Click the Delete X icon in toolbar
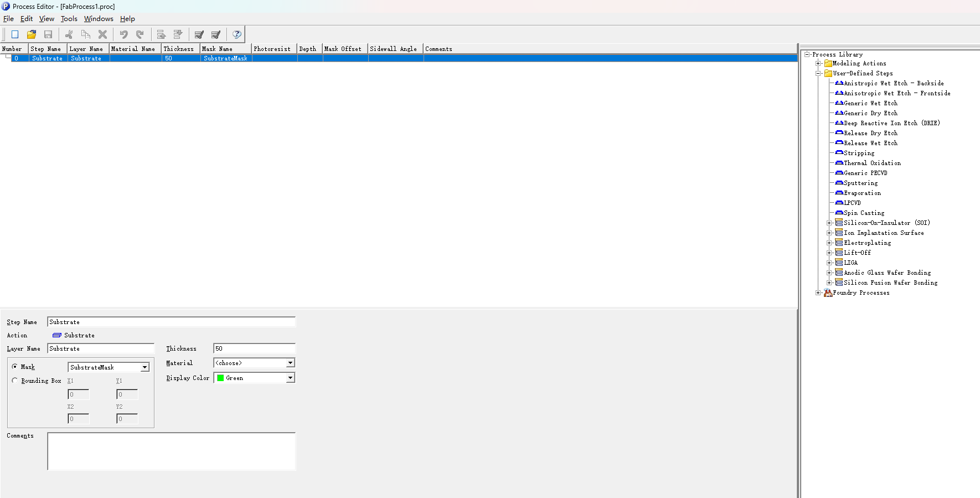This screenshot has width=980, height=498. [x=102, y=34]
